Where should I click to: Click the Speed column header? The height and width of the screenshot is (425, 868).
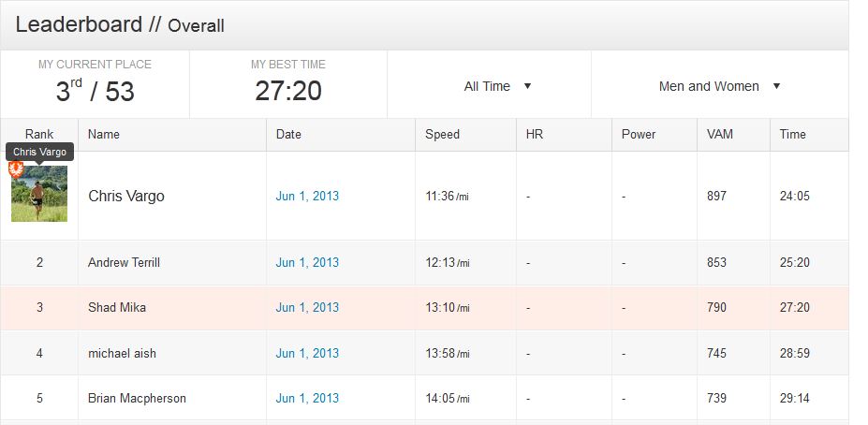[x=442, y=135]
